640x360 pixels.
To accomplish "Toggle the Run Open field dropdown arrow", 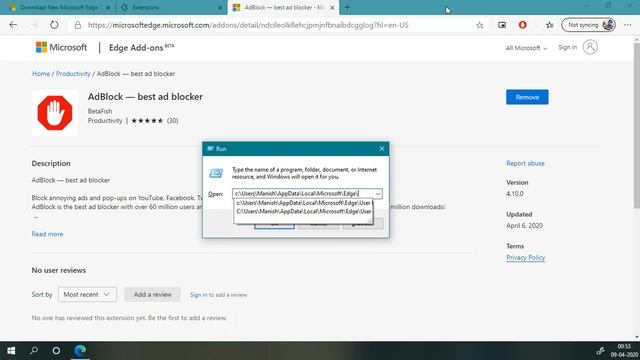I will point(378,193).
